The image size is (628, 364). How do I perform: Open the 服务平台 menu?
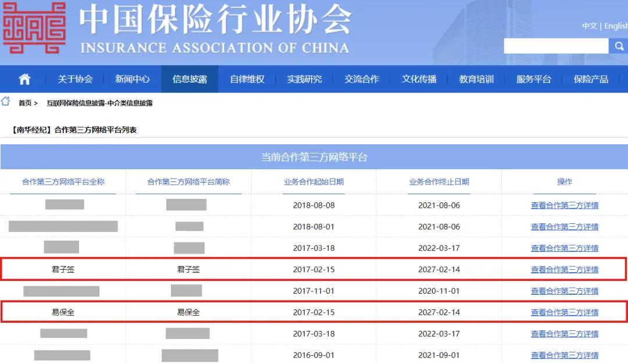tap(533, 79)
